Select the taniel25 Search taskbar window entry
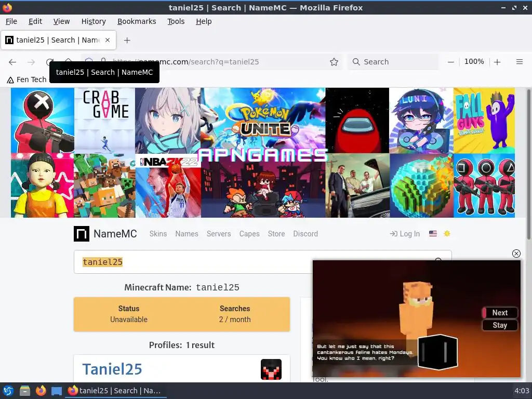 115,391
